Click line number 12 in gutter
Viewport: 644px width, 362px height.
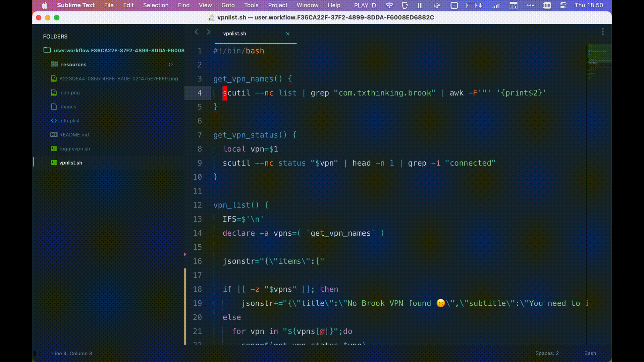[197, 205]
